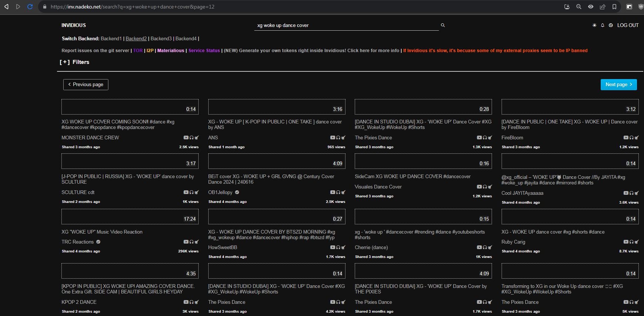Toggle light theme with the sun icon

pyautogui.click(x=594, y=25)
